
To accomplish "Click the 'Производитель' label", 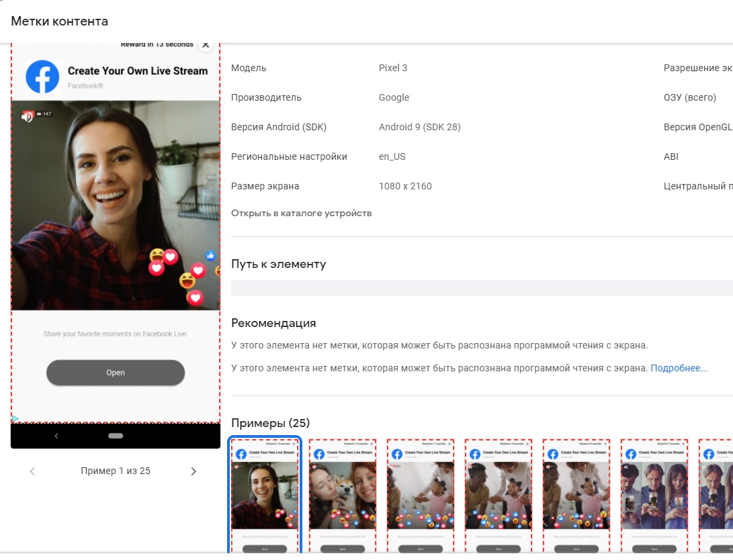I will click(266, 97).
